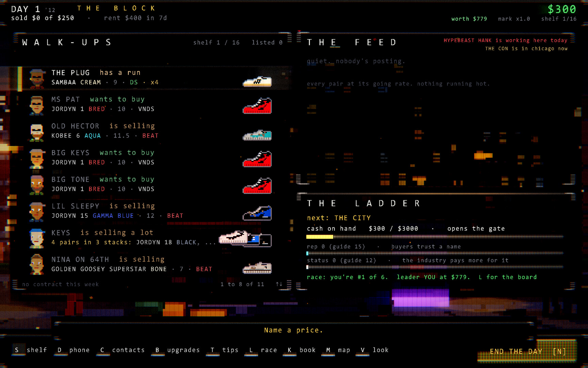Click the walk-ups list scroll arrows
Screen dimensions: 588x368
coord(279,284)
